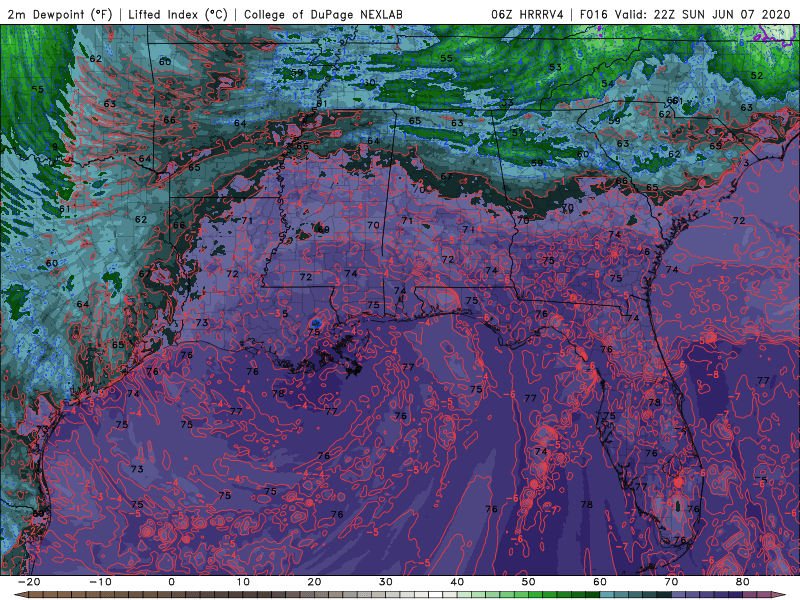Image resolution: width=800 pixels, height=600 pixels.
Task: Click the 80 label on the color scale
Action: (743, 582)
